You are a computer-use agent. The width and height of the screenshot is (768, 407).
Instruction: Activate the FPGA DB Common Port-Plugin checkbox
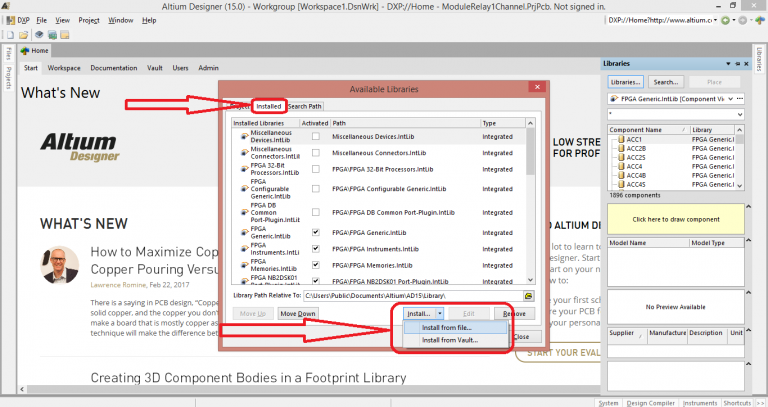[316, 213]
